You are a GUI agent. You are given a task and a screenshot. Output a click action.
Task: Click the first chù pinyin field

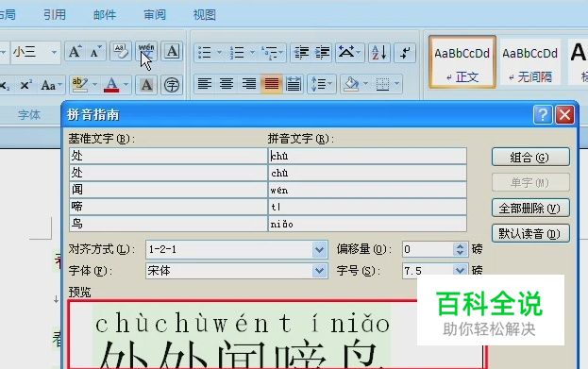click(x=367, y=156)
